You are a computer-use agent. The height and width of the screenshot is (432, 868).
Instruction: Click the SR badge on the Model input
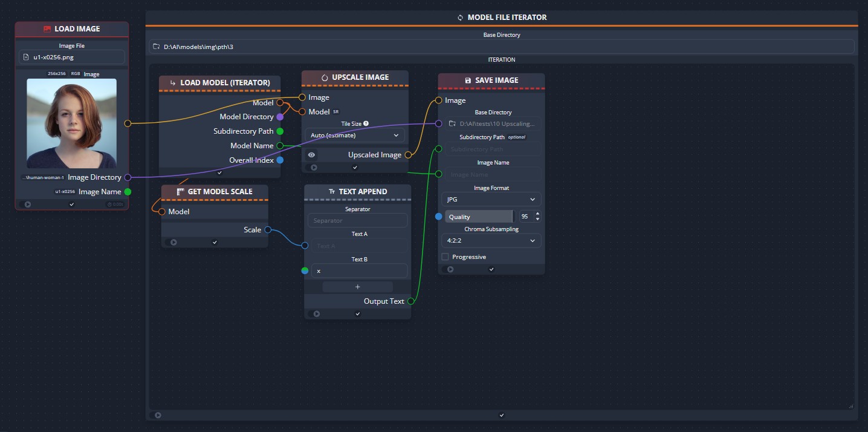click(335, 111)
